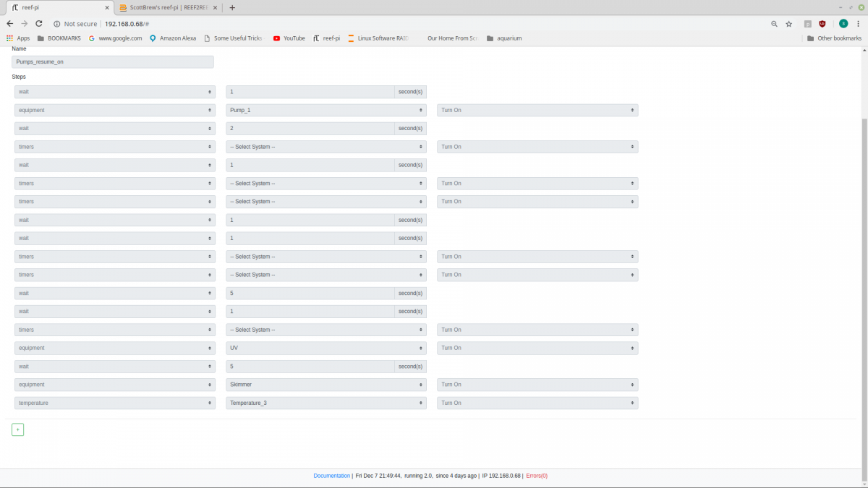Open the green profile avatar
This screenshot has width=868, height=488.
843,24
